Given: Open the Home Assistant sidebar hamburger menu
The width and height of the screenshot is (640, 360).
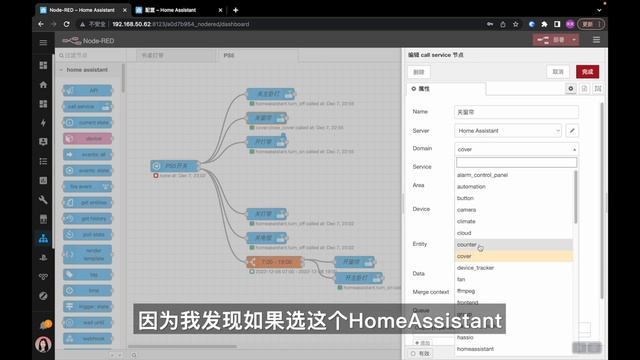Looking at the screenshot, I should (43, 42).
